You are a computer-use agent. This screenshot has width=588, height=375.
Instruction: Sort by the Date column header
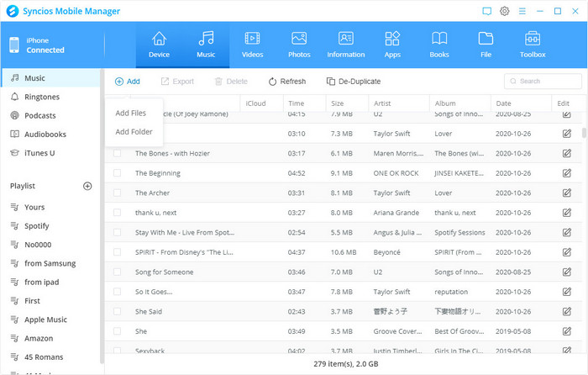pyautogui.click(x=522, y=103)
